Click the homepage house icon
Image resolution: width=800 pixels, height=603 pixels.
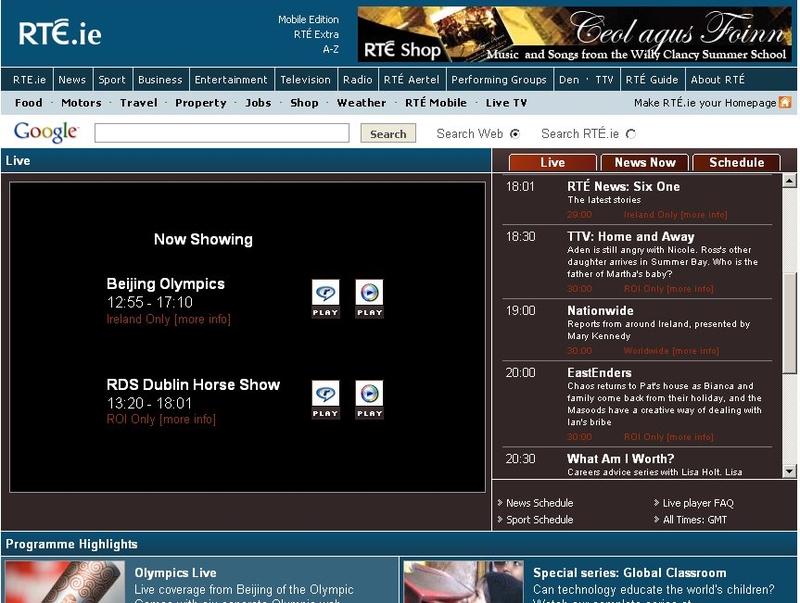785,103
